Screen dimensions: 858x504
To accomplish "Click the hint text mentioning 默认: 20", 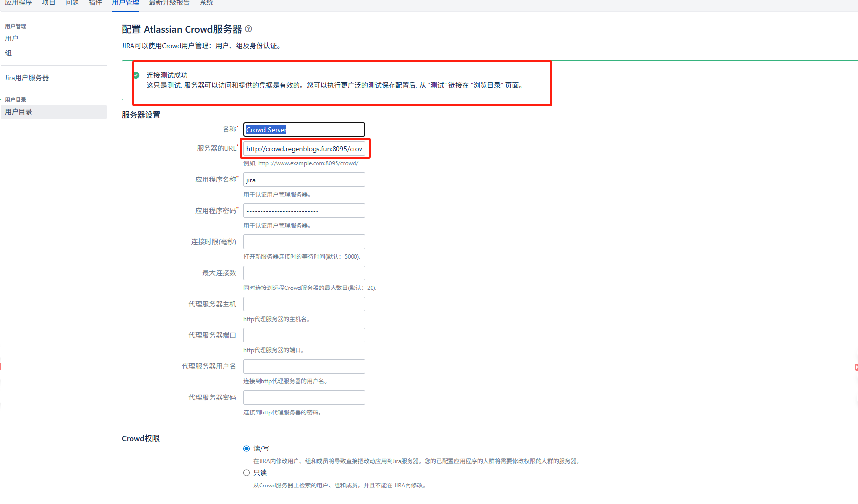I will click(x=310, y=288).
